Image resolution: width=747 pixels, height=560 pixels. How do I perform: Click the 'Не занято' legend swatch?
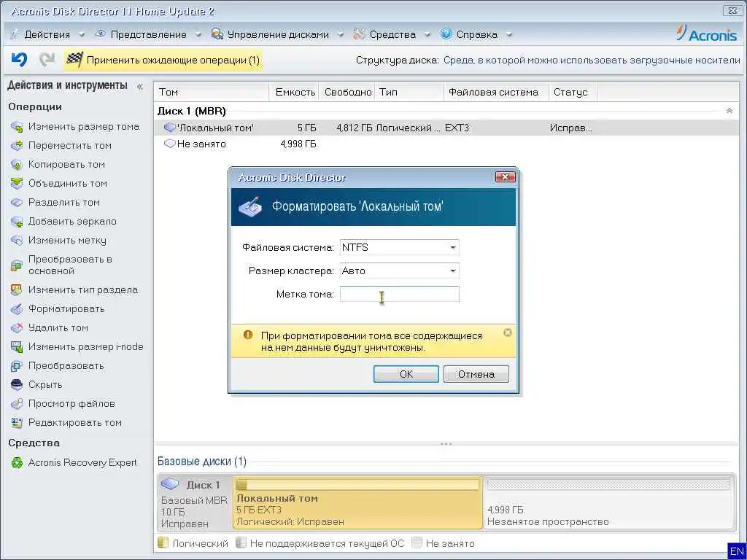click(x=417, y=542)
